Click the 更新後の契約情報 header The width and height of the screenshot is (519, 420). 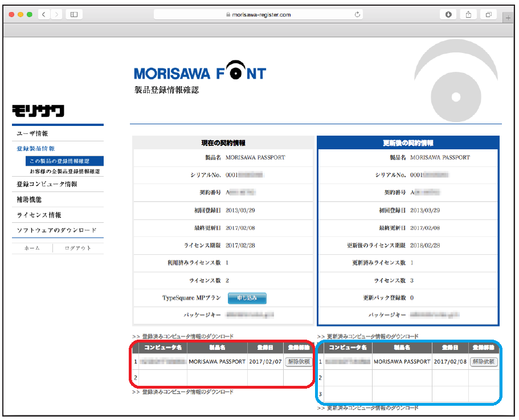coord(408,142)
